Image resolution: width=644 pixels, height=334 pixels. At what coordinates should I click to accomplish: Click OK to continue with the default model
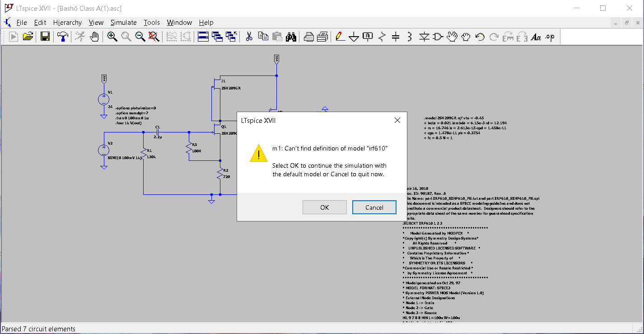coord(325,207)
